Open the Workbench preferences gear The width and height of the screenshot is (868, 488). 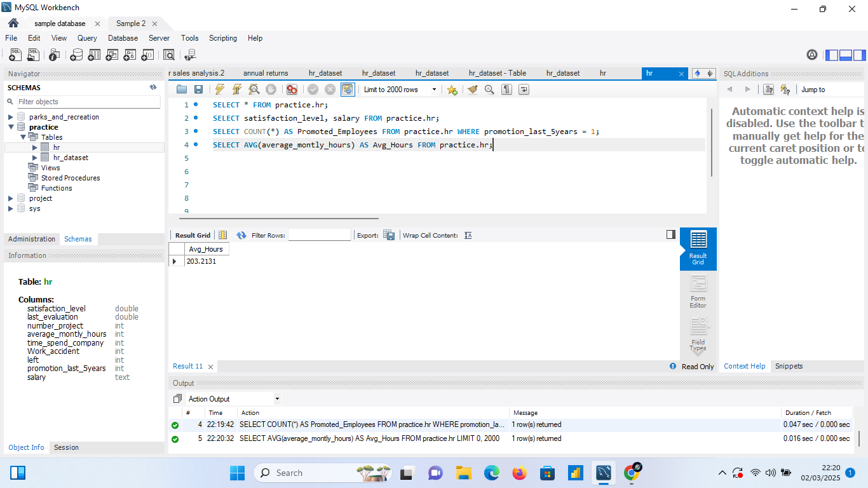(812, 55)
